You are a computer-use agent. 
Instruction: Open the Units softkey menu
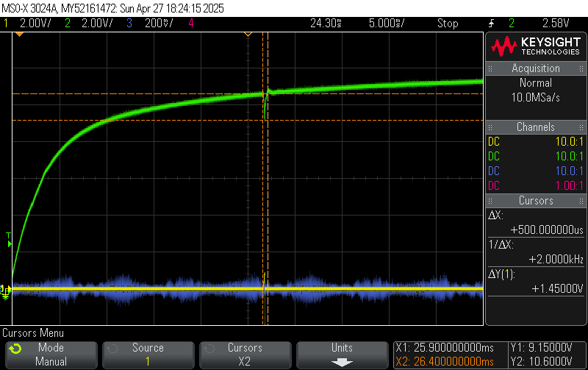[x=342, y=355]
